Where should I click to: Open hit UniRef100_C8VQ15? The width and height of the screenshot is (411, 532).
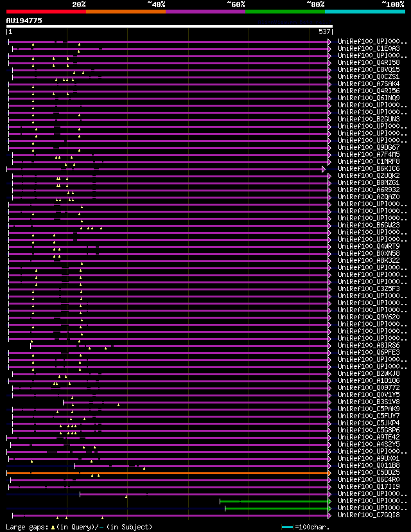click(369, 70)
